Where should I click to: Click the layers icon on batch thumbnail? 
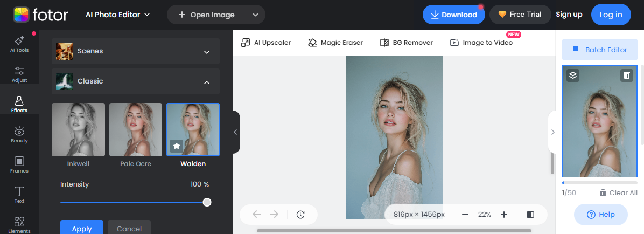[573, 75]
